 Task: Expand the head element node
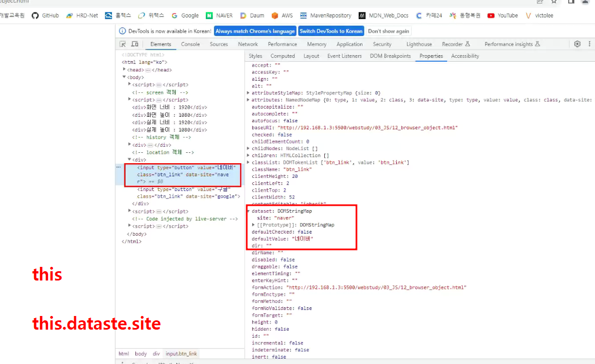click(124, 69)
